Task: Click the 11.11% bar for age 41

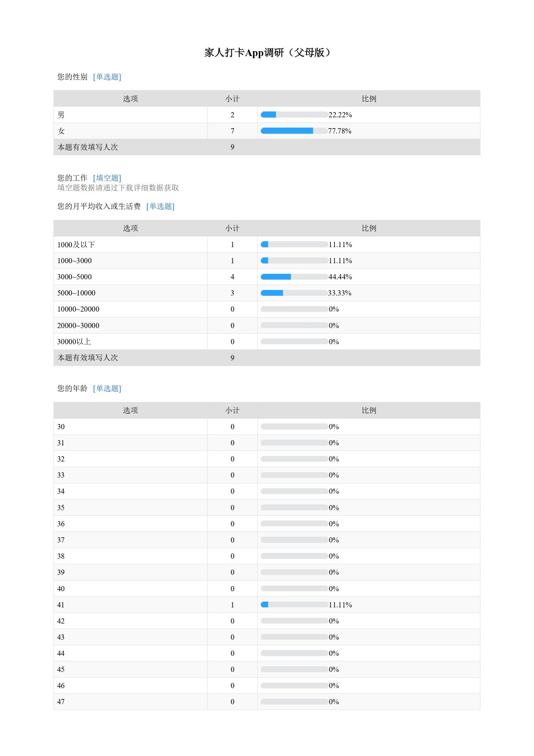Action: [x=294, y=605]
